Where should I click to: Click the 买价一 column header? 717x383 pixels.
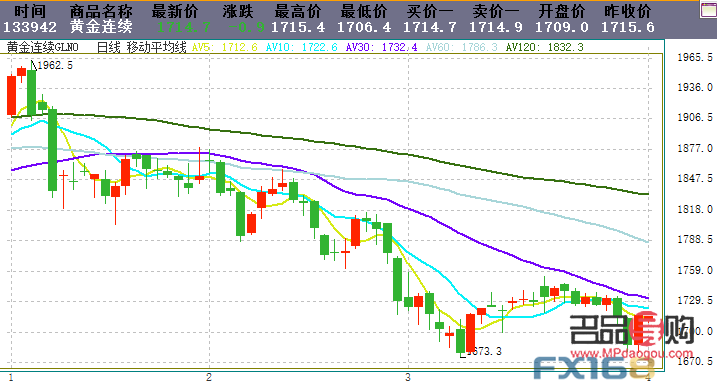pos(430,11)
